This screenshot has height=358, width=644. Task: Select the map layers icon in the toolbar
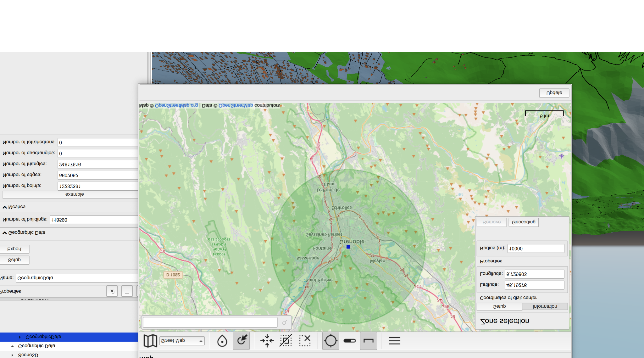(x=150, y=340)
